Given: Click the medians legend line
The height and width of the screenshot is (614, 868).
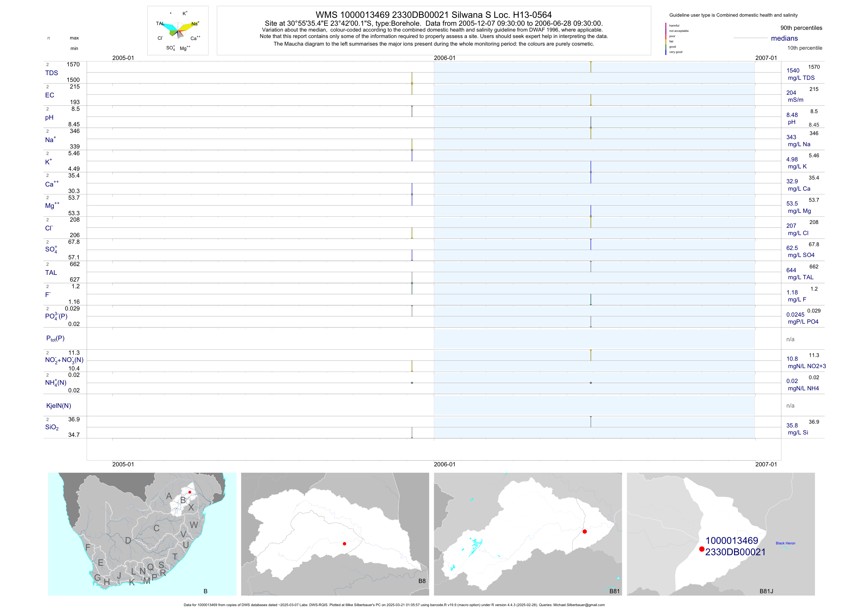Looking at the screenshot, I should pyautogui.click(x=750, y=38).
